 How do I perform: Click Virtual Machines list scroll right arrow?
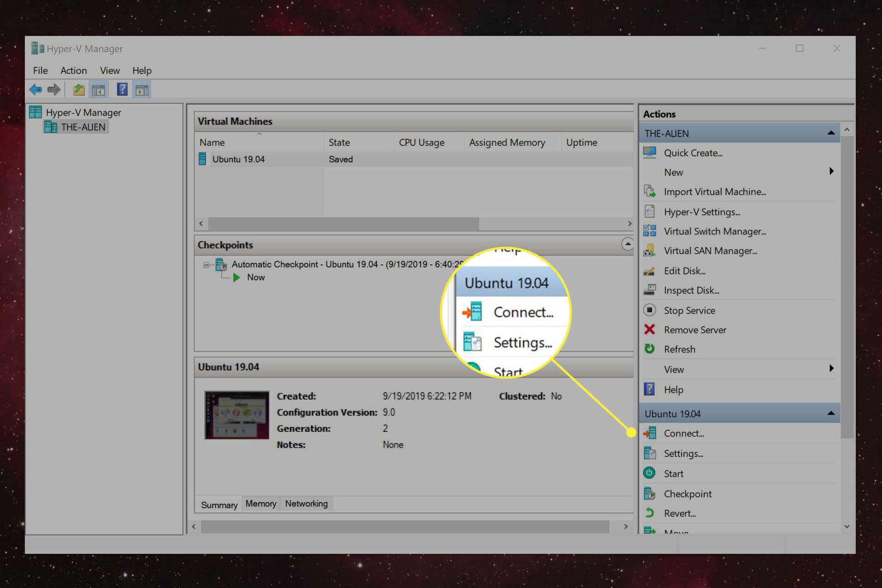tap(629, 223)
